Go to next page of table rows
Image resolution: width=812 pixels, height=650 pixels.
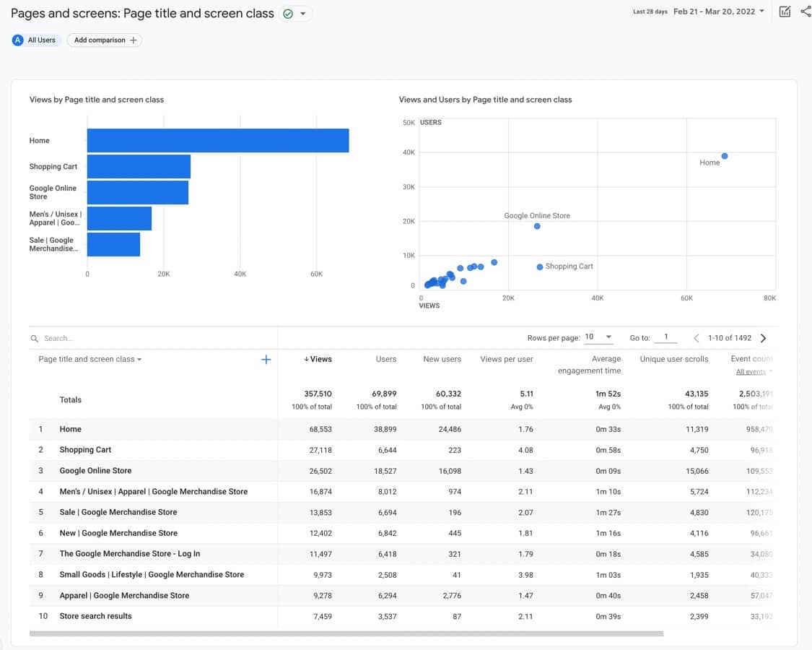click(763, 338)
